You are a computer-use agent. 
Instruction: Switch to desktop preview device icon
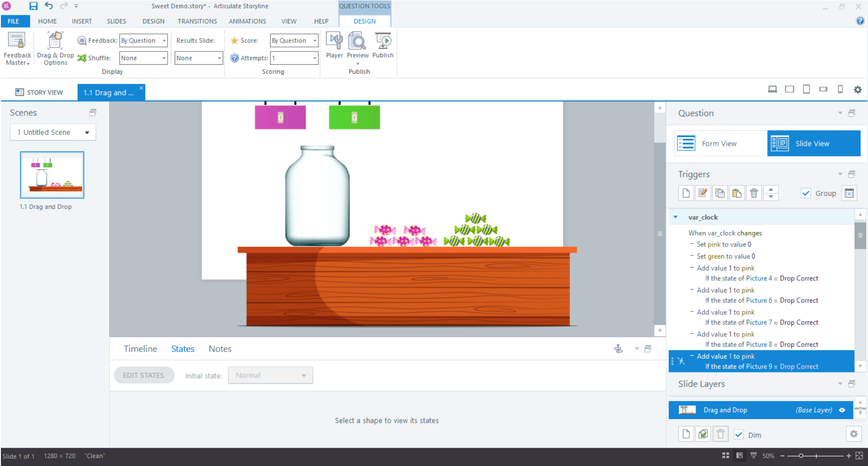click(772, 89)
